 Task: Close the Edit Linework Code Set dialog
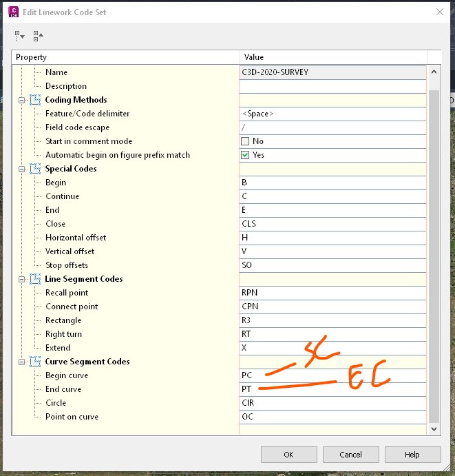point(440,12)
